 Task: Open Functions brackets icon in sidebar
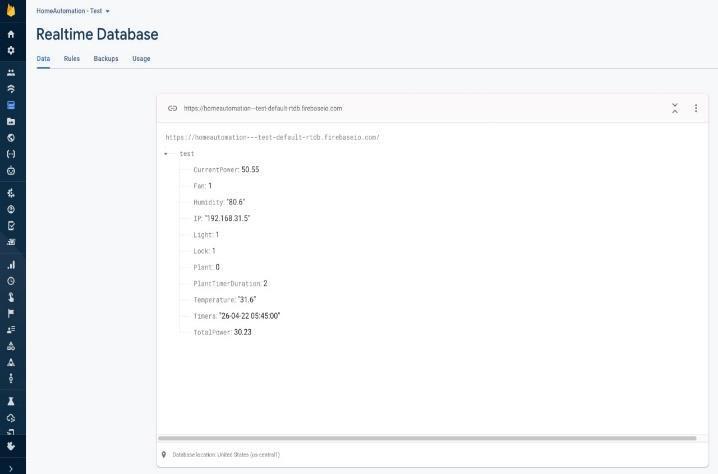tap(11, 154)
